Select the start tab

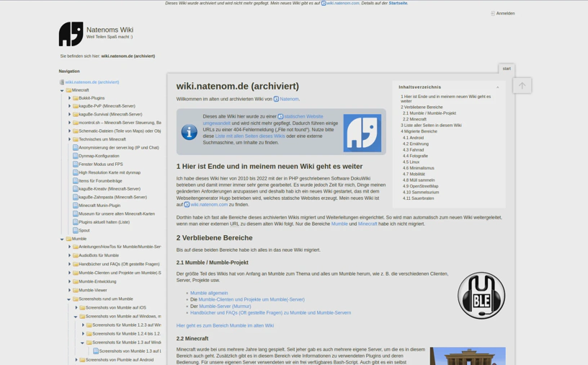coord(507,69)
